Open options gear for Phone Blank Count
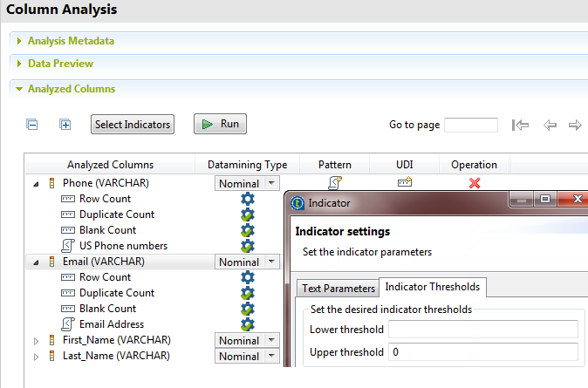This screenshot has height=388, width=588. [248, 230]
